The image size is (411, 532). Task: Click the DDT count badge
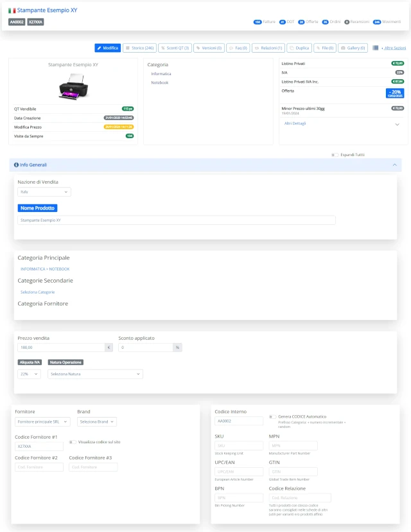(x=282, y=22)
